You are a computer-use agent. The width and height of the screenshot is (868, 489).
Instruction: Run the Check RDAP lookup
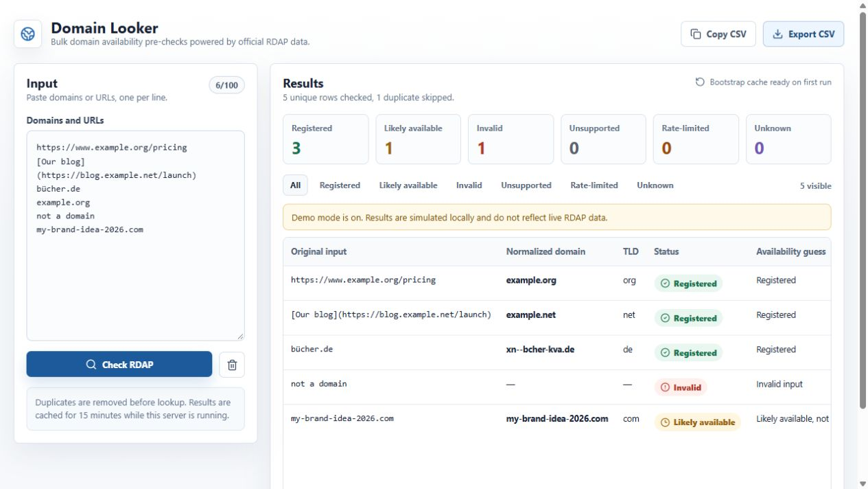coord(119,365)
